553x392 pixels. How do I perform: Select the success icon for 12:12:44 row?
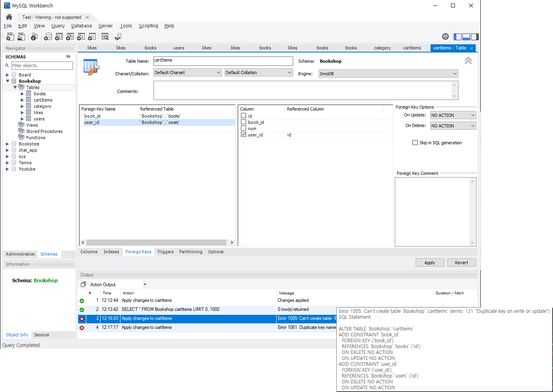(82, 301)
